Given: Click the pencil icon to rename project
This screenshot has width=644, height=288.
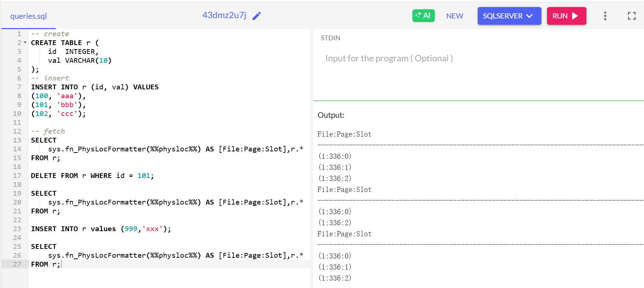Looking at the screenshot, I should [257, 16].
